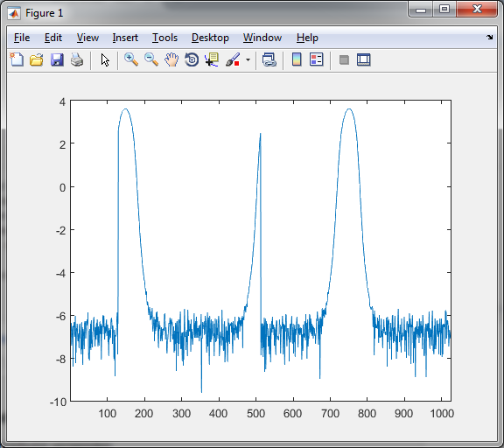Click the Link Plot icon

[x=269, y=59]
